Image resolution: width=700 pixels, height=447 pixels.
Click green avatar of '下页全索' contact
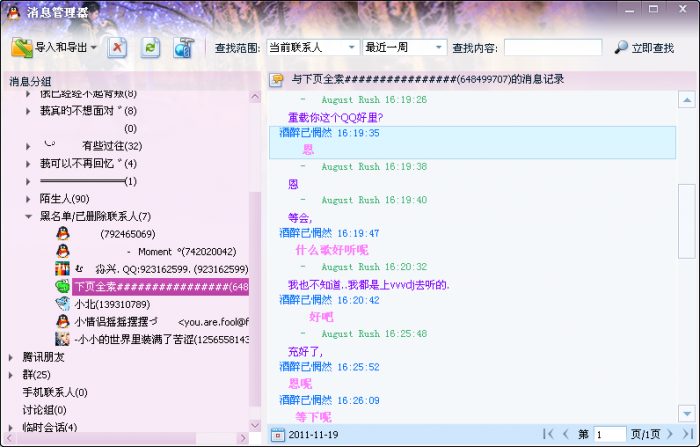62,286
